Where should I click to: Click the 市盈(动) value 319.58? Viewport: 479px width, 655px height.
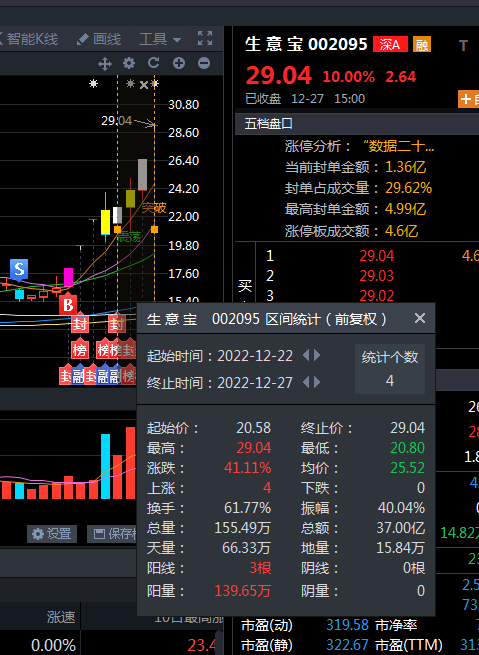[347, 625]
